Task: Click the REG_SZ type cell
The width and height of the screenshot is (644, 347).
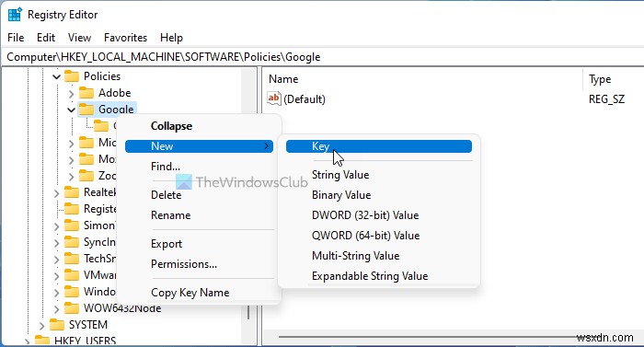Action: point(606,99)
